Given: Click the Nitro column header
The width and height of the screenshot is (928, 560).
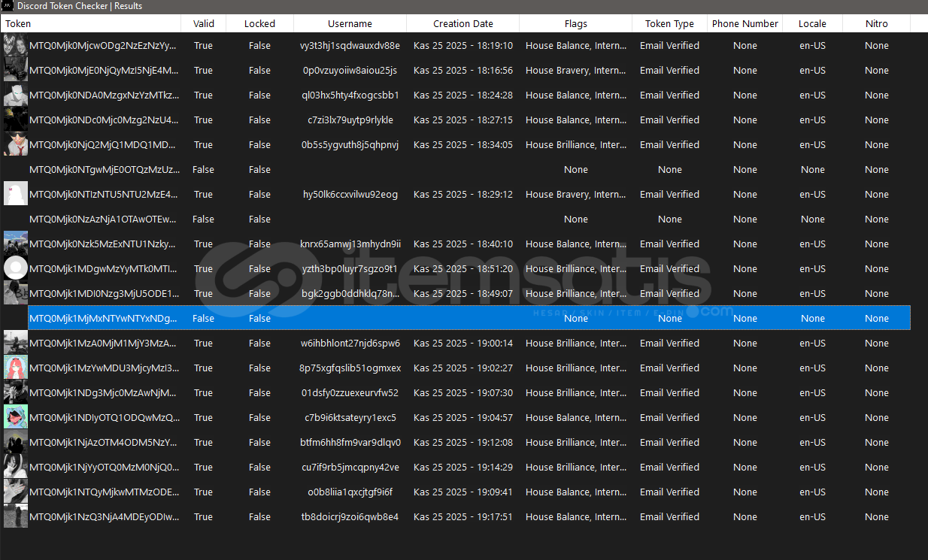Looking at the screenshot, I should (x=876, y=24).
